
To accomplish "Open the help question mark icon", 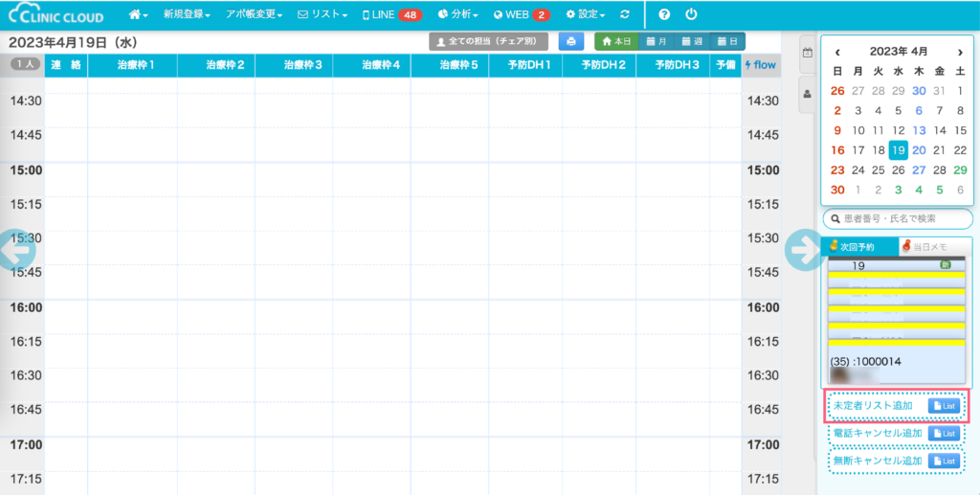I will [665, 15].
